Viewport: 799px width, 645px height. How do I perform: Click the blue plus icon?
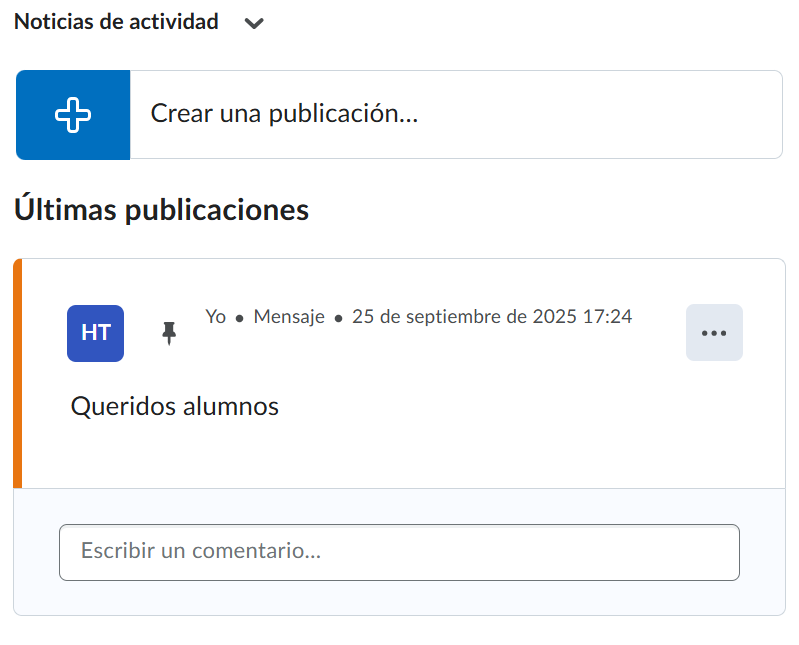(73, 115)
